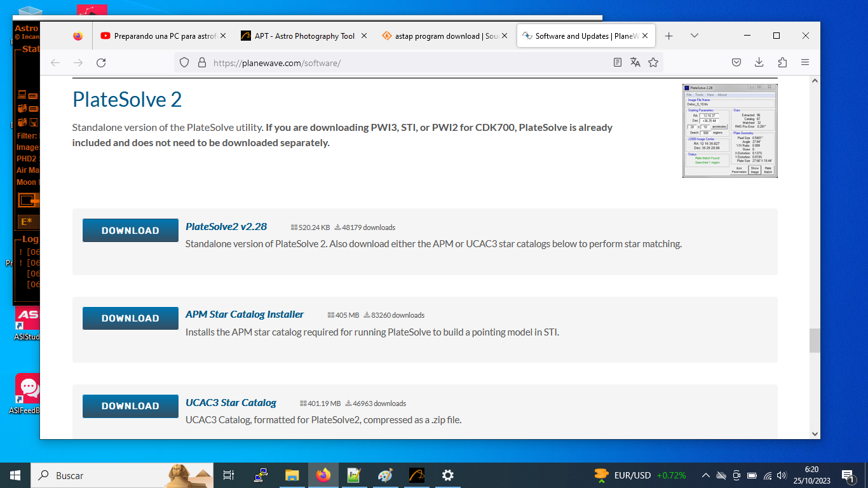Close the APT - Astro Photography Tool tab
The image size is (868, 488).
pyautogui.click(x=364, y=36)
